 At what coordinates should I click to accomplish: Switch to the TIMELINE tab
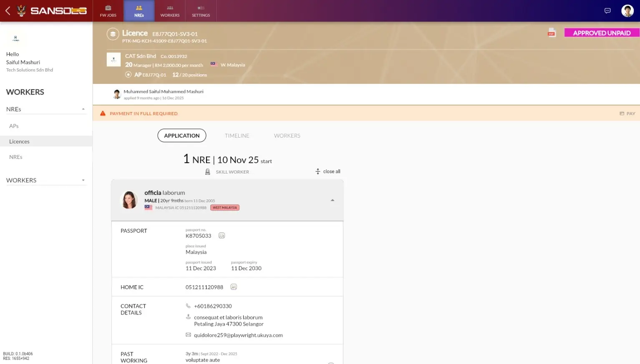(237, 136)
